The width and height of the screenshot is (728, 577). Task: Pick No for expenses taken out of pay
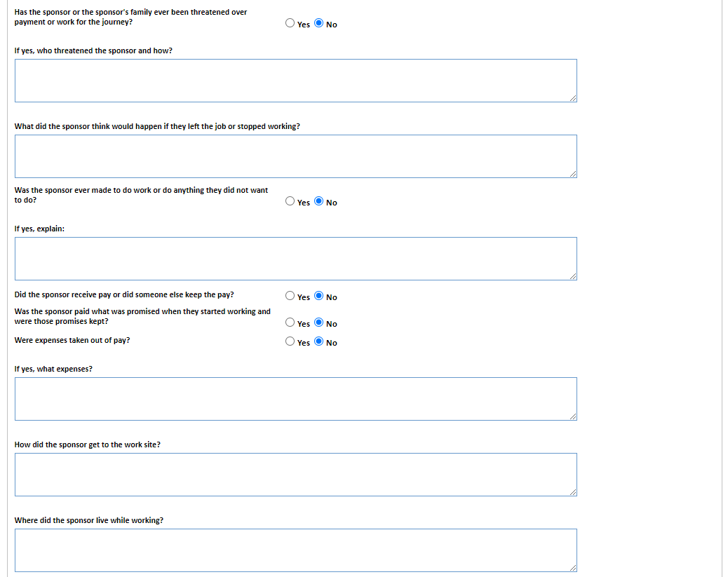(319, 341)
